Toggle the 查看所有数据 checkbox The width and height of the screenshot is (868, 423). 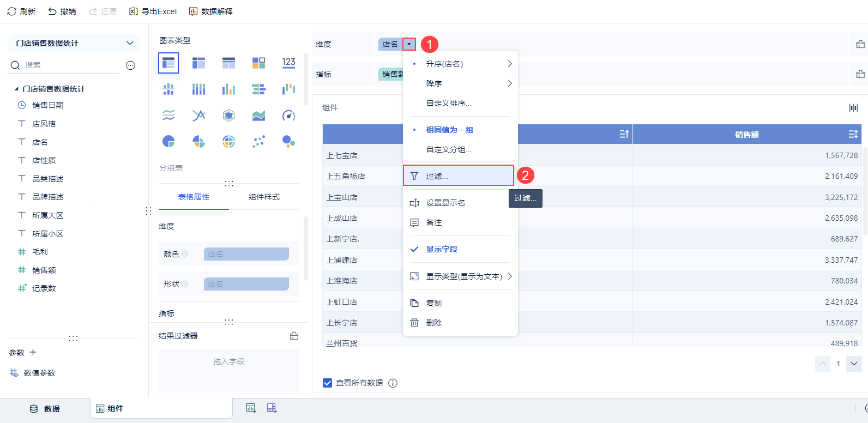327,383
